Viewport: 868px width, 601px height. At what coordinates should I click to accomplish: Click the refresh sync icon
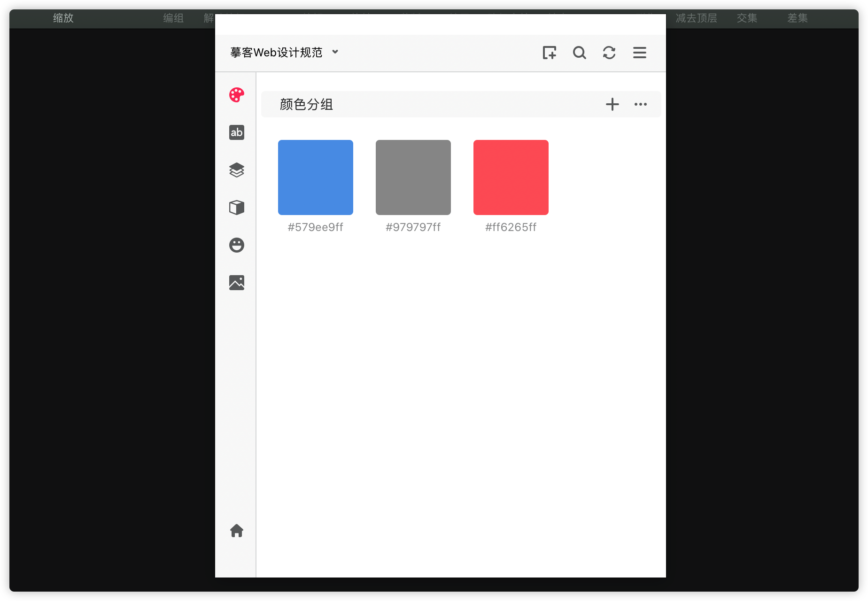(609, 53)
